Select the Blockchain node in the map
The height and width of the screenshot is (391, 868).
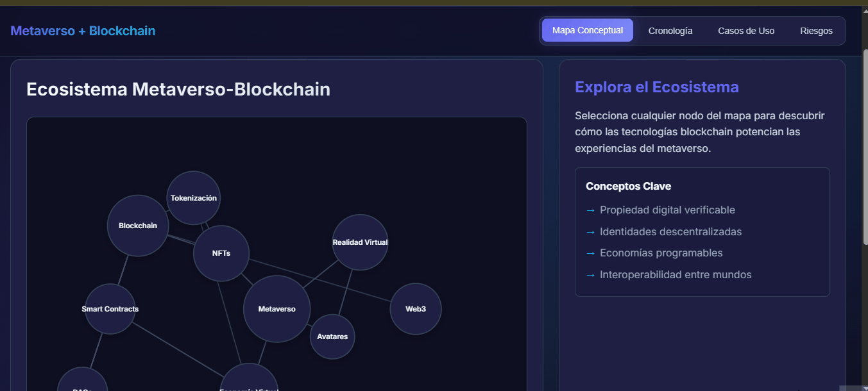pyautogui.click(x=138, y=226)
